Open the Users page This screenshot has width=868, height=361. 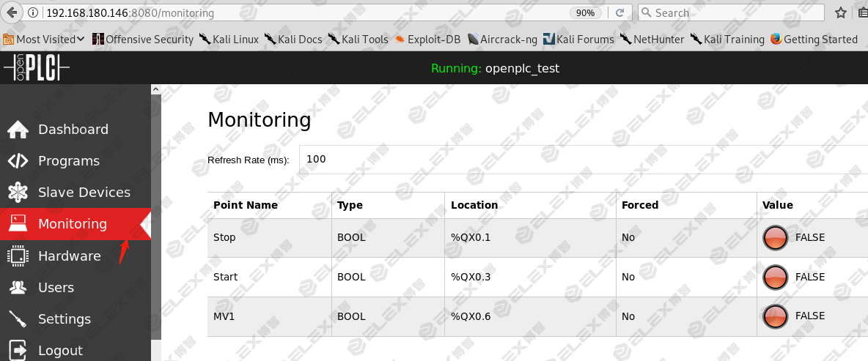pyautogui.click(x=56, y=288)
